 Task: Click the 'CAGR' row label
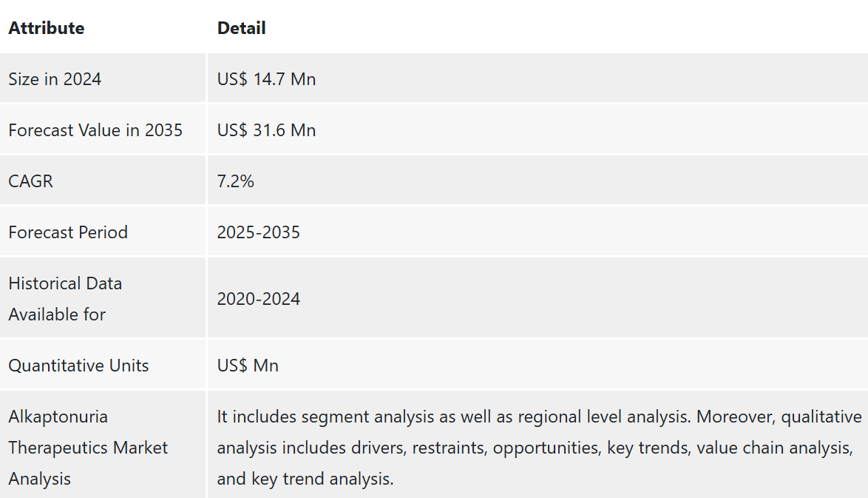point(30,181)
